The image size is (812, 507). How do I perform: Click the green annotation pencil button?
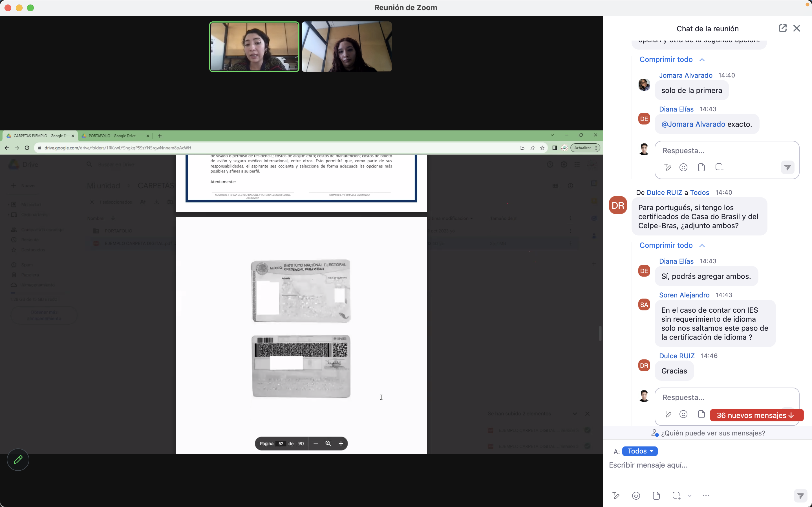click(x=18, y=459)
